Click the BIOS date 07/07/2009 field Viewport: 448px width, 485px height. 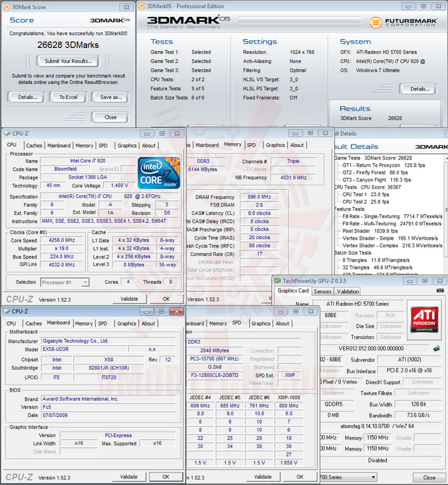[x=108, y=415]
